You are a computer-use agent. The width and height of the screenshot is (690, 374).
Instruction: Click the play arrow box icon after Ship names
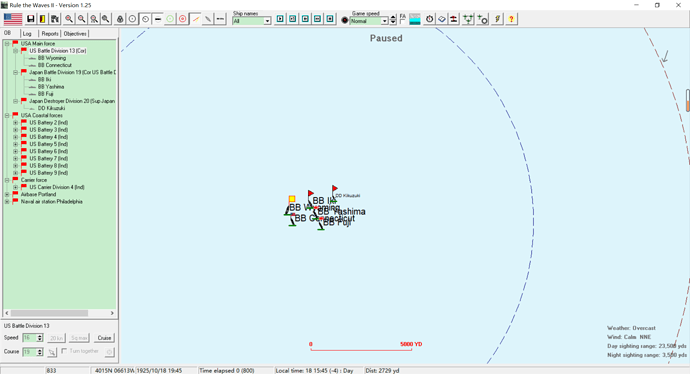pyautogui.click(x=280, y=19)
